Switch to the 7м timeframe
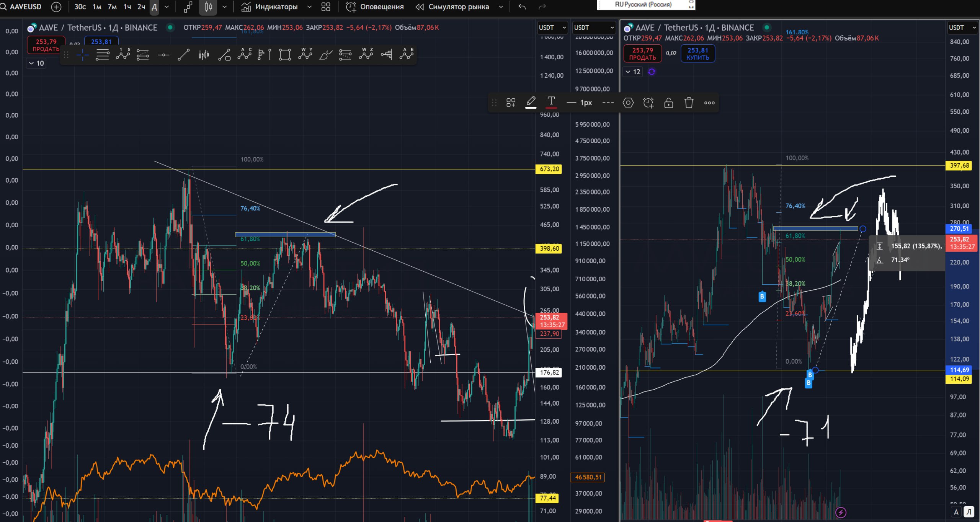The width and height of the screenshot is (980, 522). click(x=112, y=7)
